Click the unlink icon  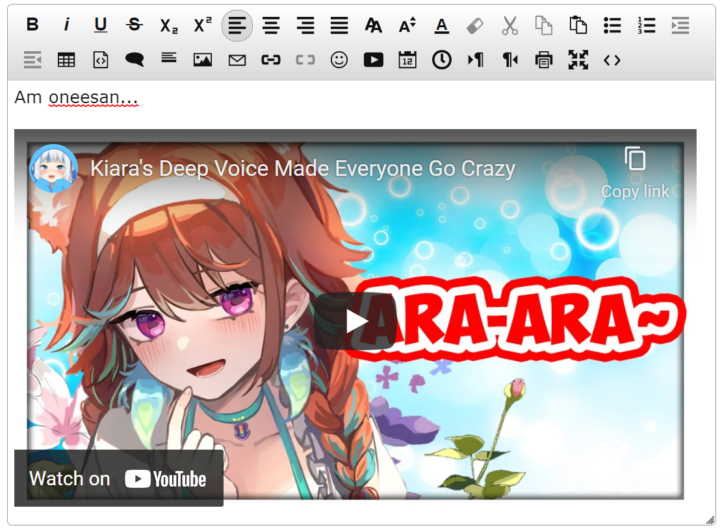tap(305, 60)
